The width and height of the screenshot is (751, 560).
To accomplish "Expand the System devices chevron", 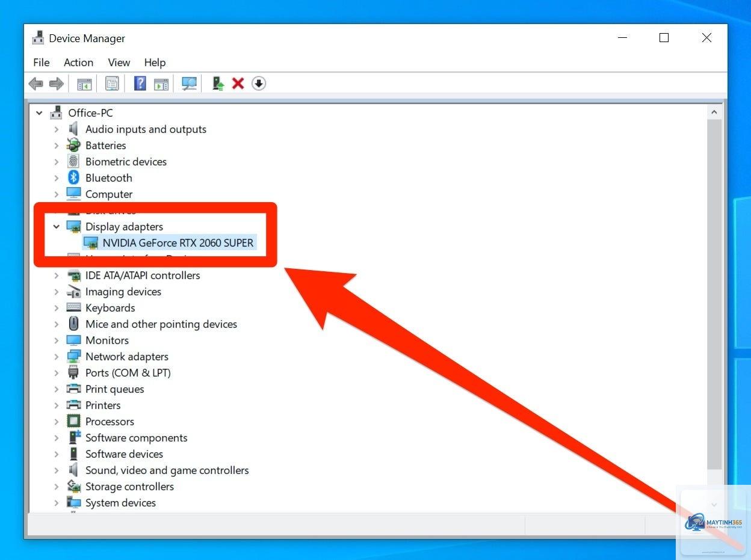I will point(56,502).
